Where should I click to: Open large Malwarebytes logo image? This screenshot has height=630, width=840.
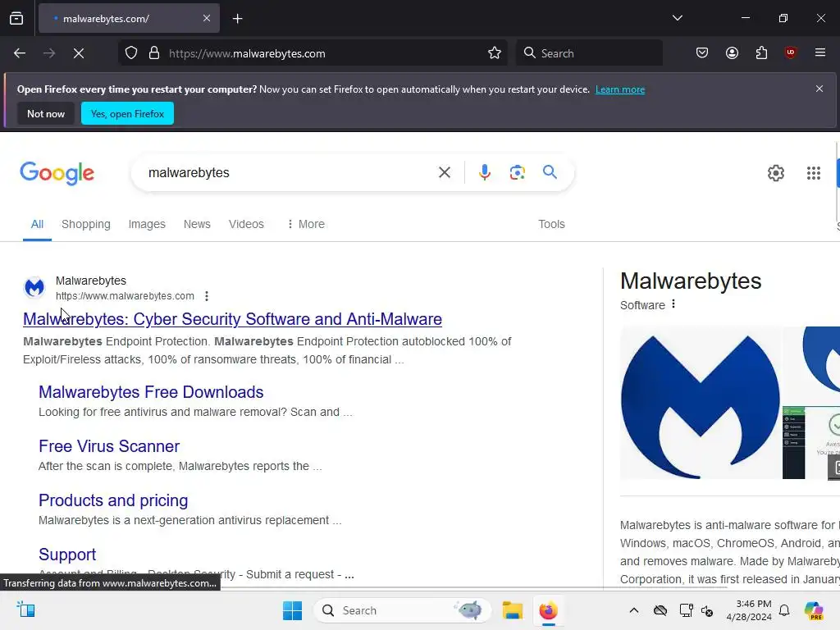(701, 403)
